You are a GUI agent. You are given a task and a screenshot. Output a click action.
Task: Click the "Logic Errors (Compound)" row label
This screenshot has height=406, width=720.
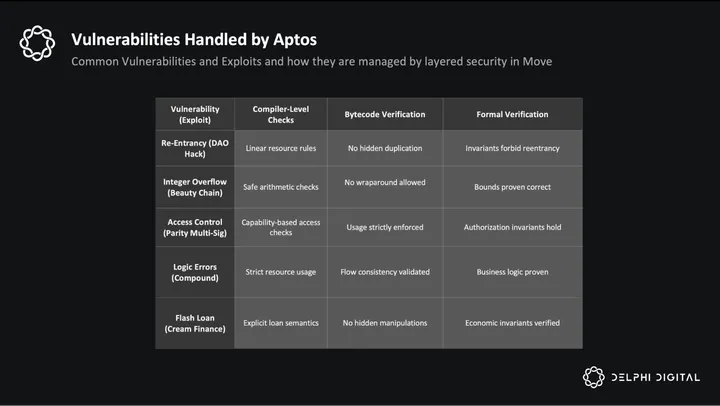195,271
